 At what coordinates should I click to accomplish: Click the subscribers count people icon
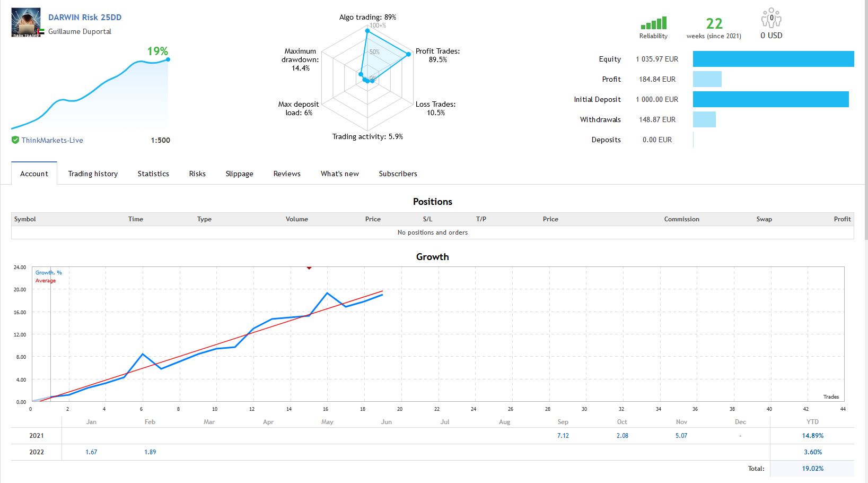(771, 18)
